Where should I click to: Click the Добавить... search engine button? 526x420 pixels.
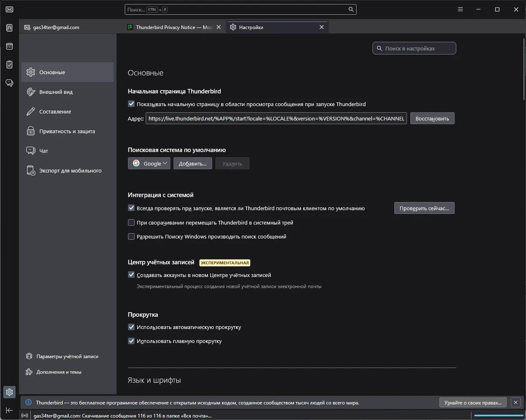click(x=193, y=163)
